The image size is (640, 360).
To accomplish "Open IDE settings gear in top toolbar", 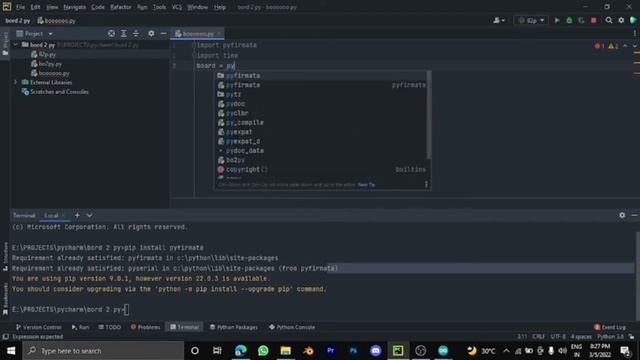I will [x=621, y=20].
